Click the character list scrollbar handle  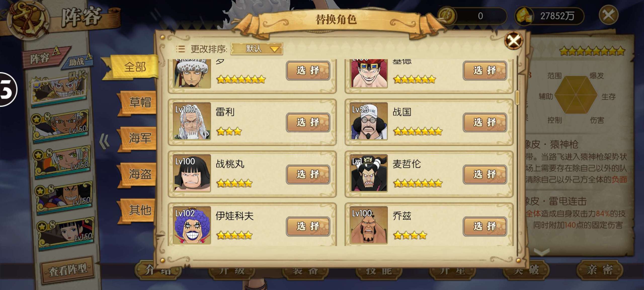(517, 98)
